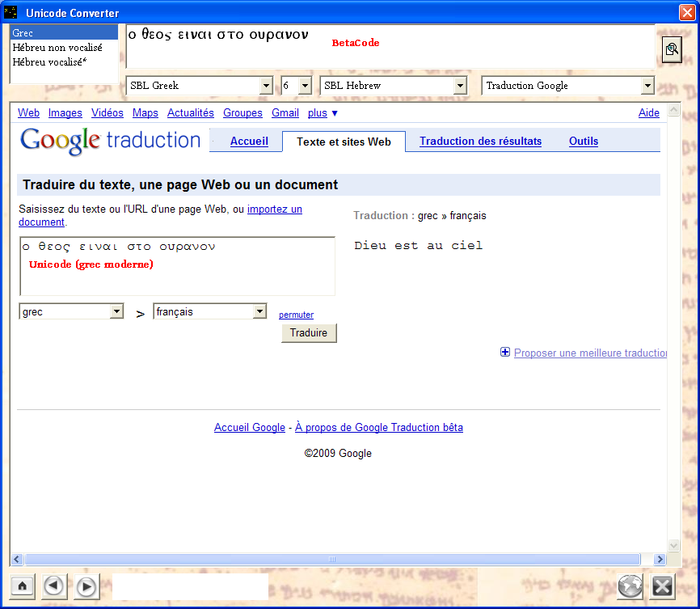Click the vertical scrollbar down arrow
Screen dimensions: 700x609
point(673,545)
